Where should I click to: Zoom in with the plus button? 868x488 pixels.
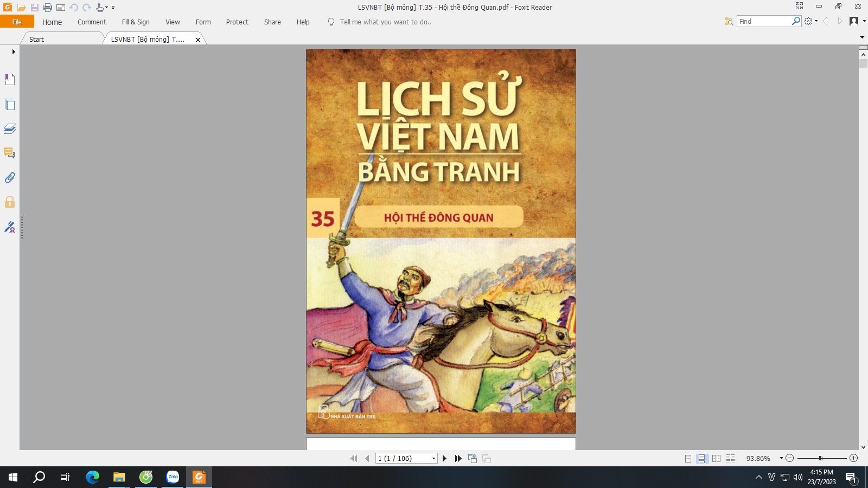tap(854, 458)
